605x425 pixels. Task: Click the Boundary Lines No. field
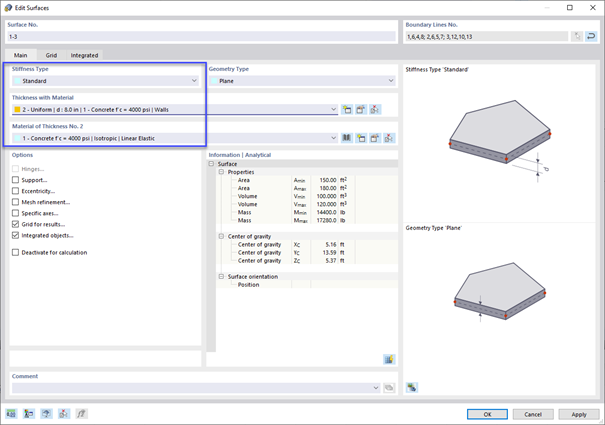pyautogui.click(x=486, y=36)
